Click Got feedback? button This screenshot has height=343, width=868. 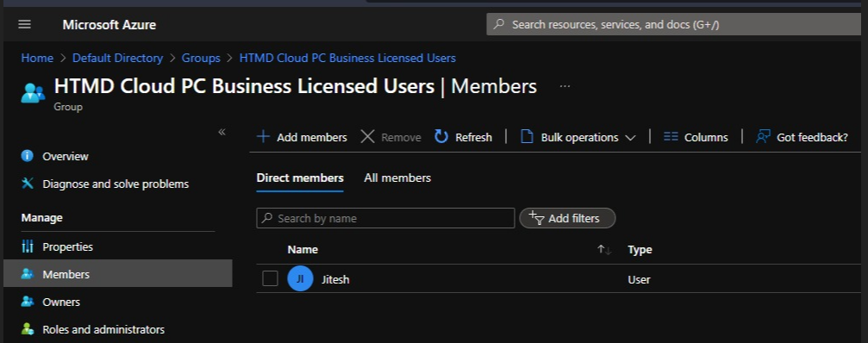(x=802, y=137)
